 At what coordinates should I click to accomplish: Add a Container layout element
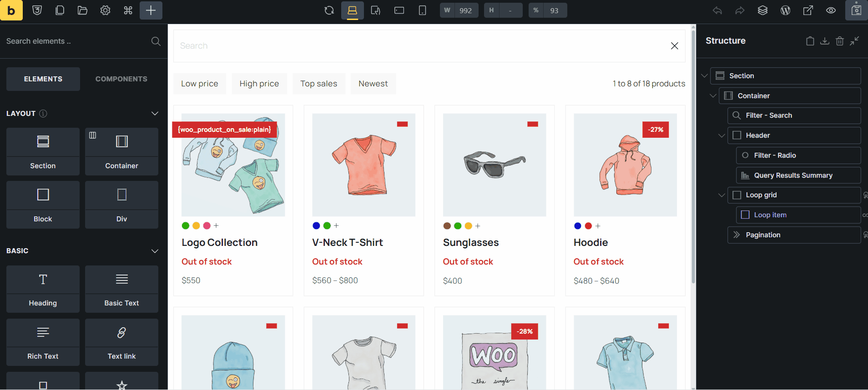(121, 151)
